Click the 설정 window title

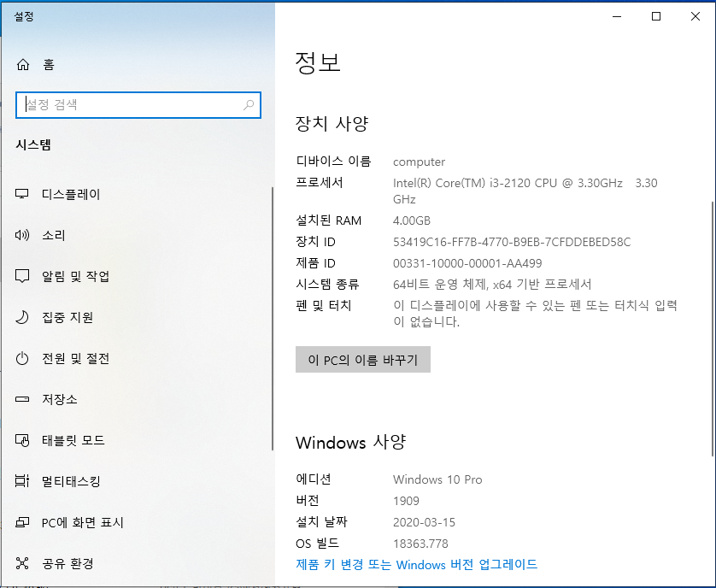pos(24,16)
